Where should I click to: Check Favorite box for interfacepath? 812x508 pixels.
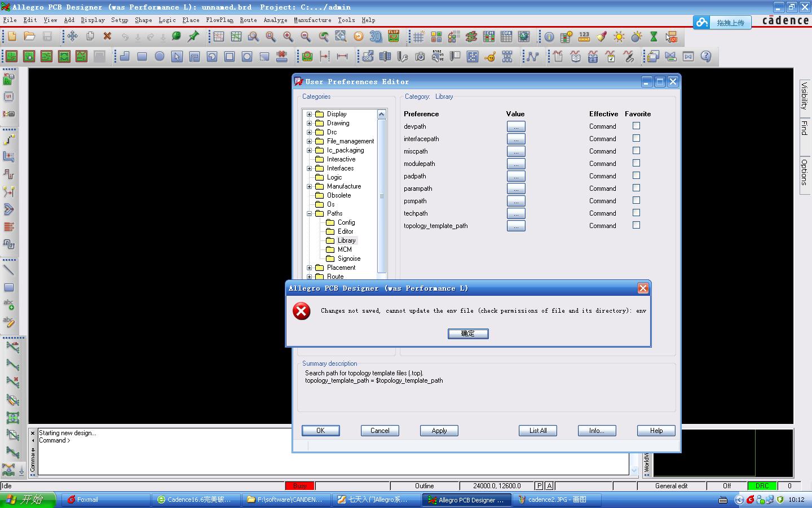tap(636, 138)
